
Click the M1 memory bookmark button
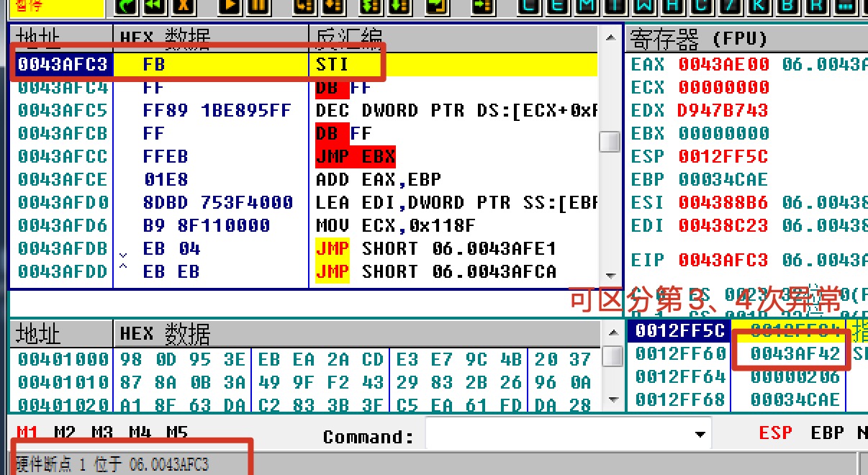point(27,433)
